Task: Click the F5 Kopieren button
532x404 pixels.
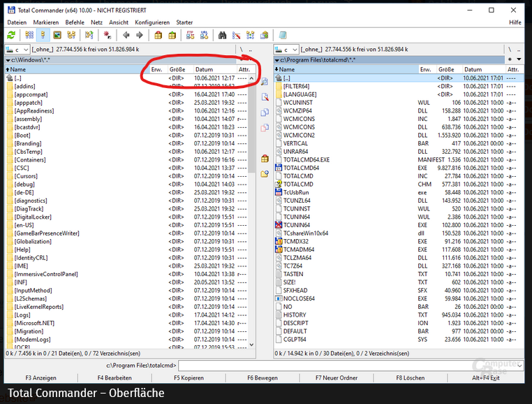Action: pyautogui.click(x=189, y=378)
